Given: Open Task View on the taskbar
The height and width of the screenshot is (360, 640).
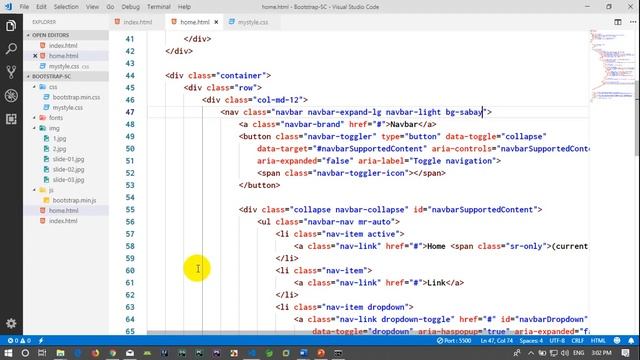Looking at the screenshot, I should coord(42,353).
